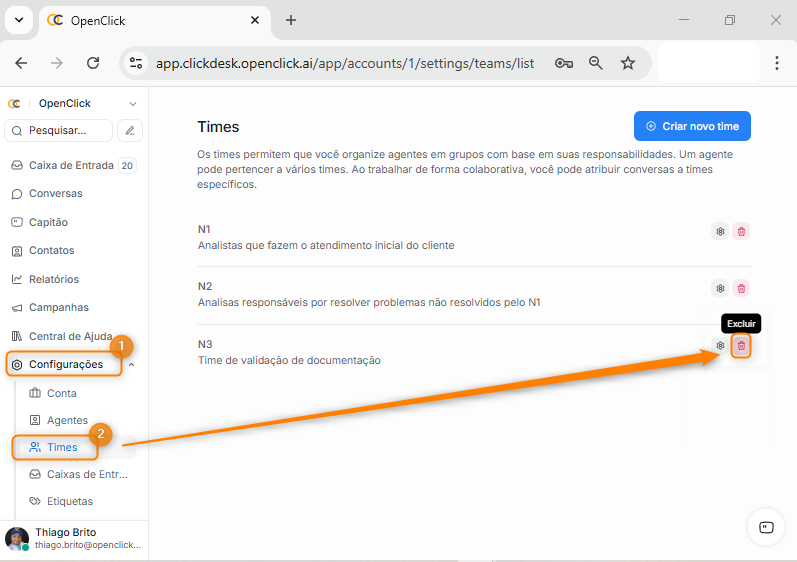Viewport: 797px width, 562px height.
Task: Open the Agentes settings page
Action: [x=67, y=421]
